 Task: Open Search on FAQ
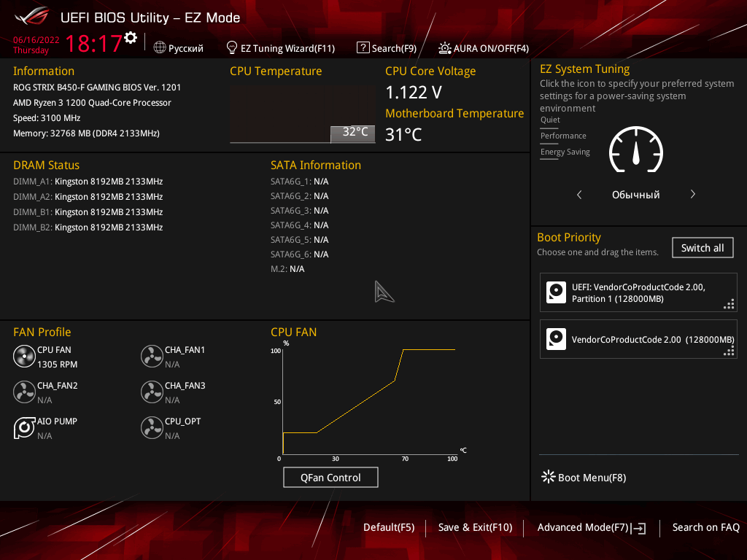coord(705,527)
